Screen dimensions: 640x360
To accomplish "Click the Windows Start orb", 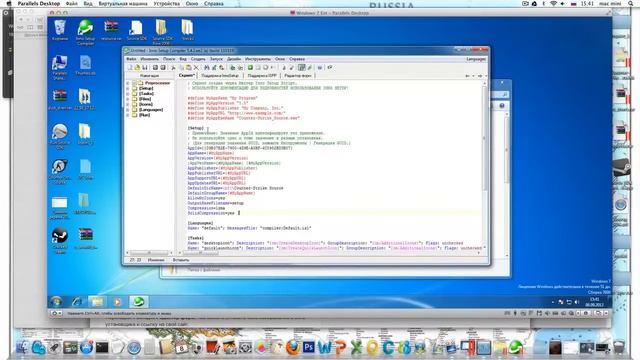I will [x=56, y=302].
